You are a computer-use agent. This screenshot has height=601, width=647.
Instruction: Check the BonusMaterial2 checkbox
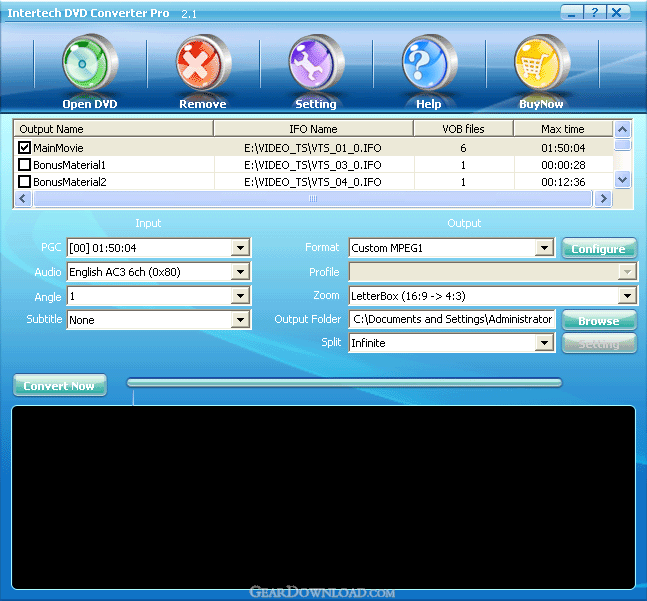[24, 181]
